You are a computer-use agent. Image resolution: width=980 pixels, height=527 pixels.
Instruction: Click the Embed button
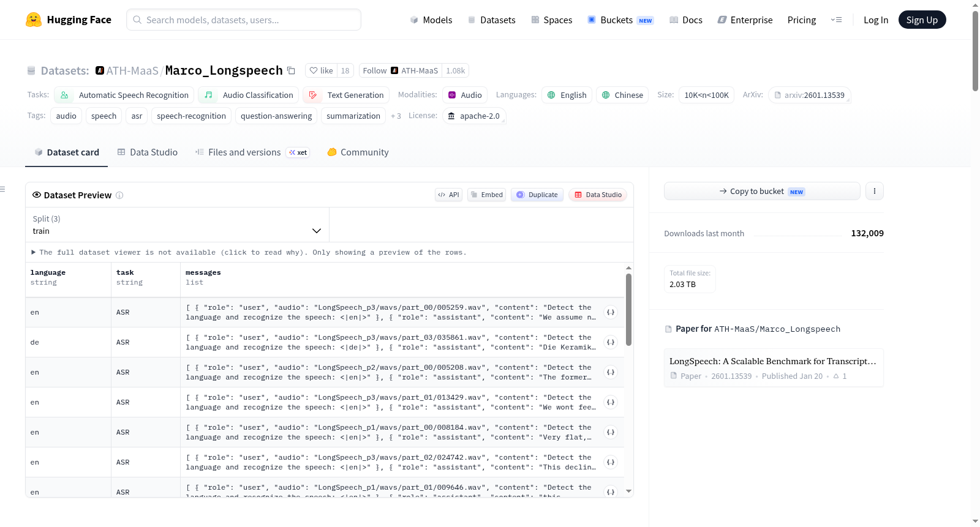click(x=486, y=195)
